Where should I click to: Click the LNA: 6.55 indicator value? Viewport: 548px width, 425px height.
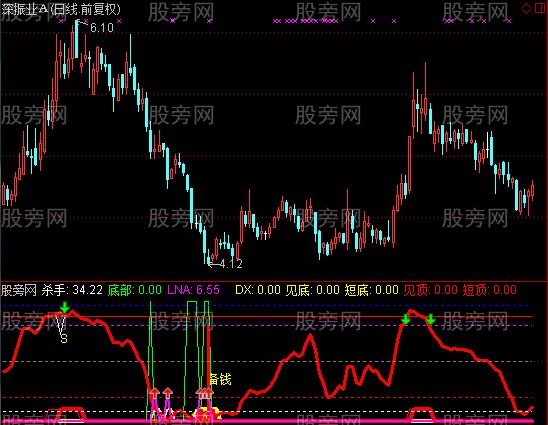coord(194,290)
